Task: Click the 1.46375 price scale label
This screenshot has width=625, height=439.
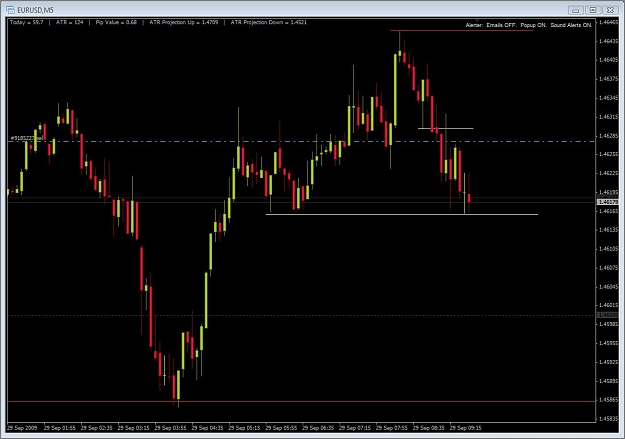Action: click(x=608, y=79)
